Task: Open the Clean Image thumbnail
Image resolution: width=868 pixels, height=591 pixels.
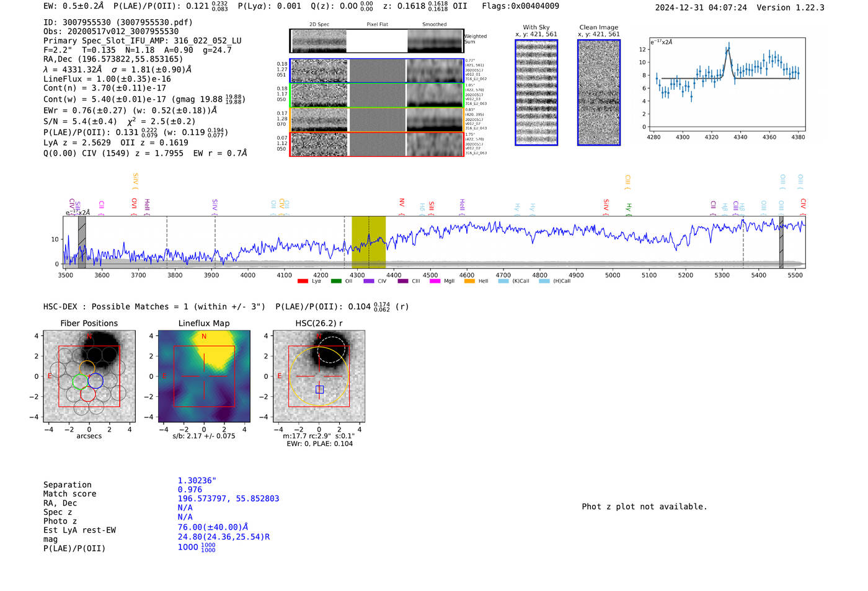Action: (598, 93)
